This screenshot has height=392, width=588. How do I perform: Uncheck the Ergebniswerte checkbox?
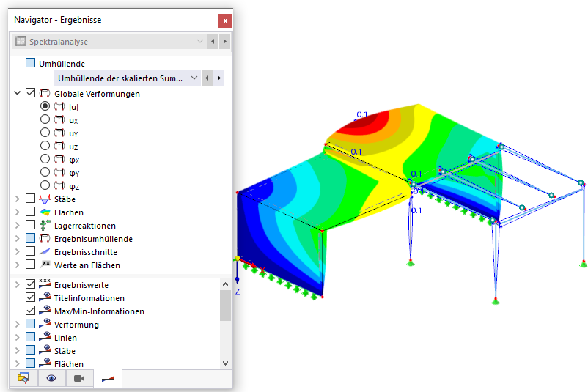coord(30,284)
